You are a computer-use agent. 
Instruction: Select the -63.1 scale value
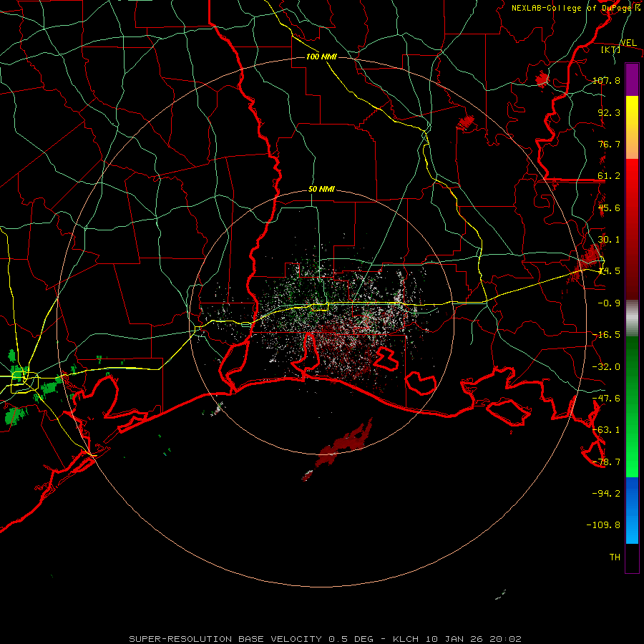[606, 430]
